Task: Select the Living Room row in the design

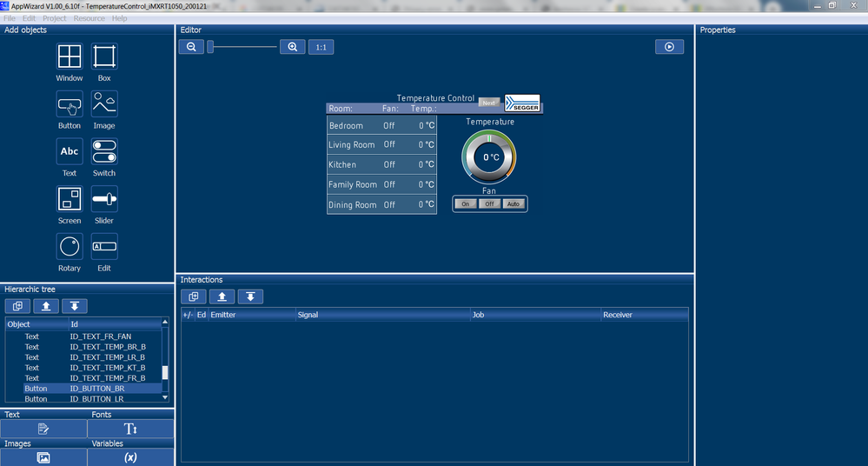Action: (x=381, y=144)
